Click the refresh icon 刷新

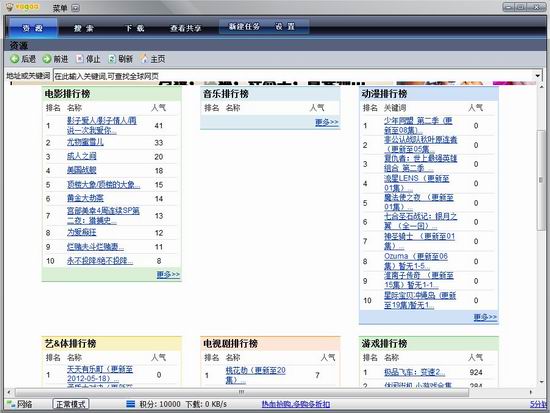[x=112, y=59]
